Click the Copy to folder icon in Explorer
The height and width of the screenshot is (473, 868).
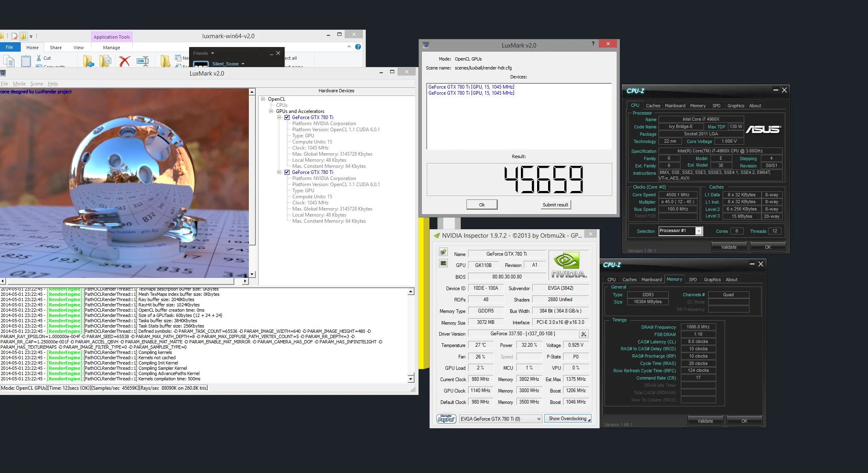click(105, 61)
